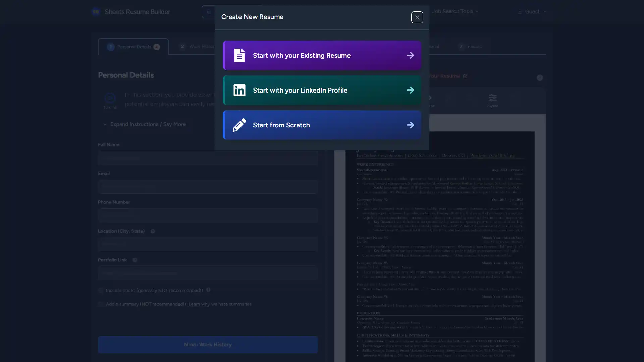The image size is (644, 362).
Task: Select the Personal Details tab
Action: [x=133, y=47]
